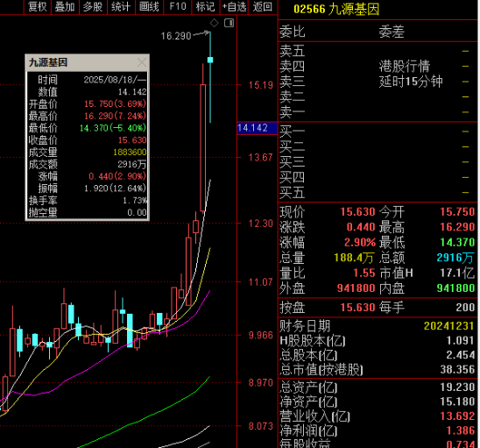Click the latest cyan candlestick

pyautogui.click(x=210, y=60)
